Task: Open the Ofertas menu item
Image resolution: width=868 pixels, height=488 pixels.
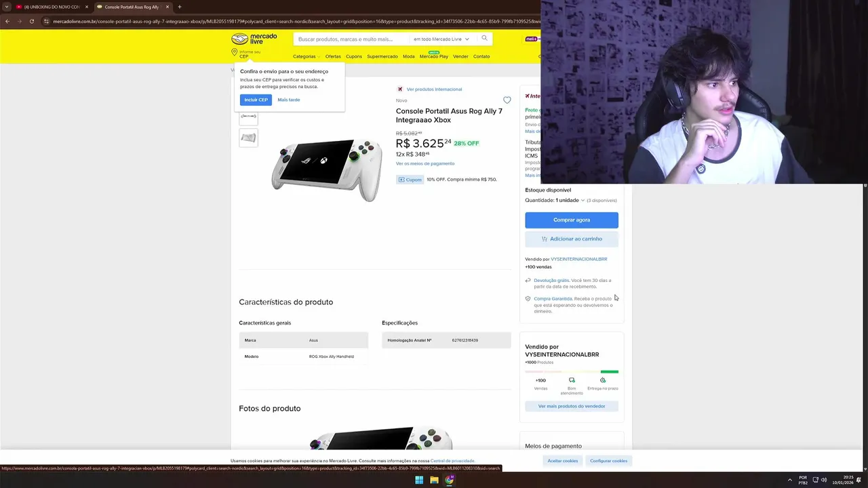Action: (x=333, y=56)
